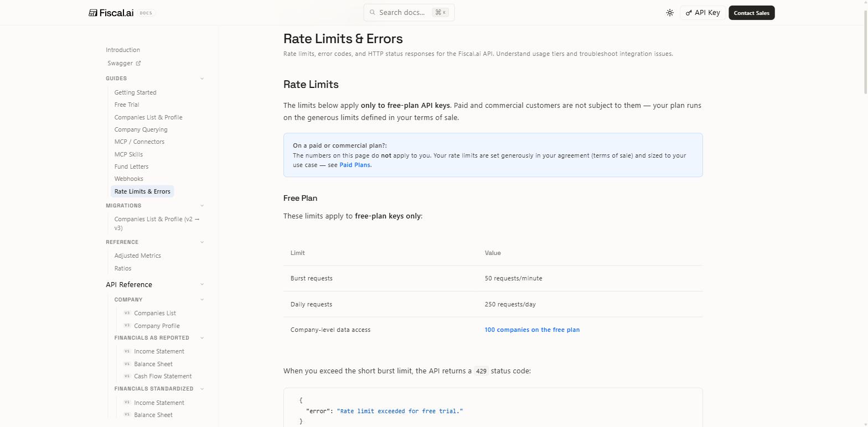This screenshot has width=868, height=427.
Task: Collapse the MIGRATIONS section chevron
Action: (x=202, y=206)
